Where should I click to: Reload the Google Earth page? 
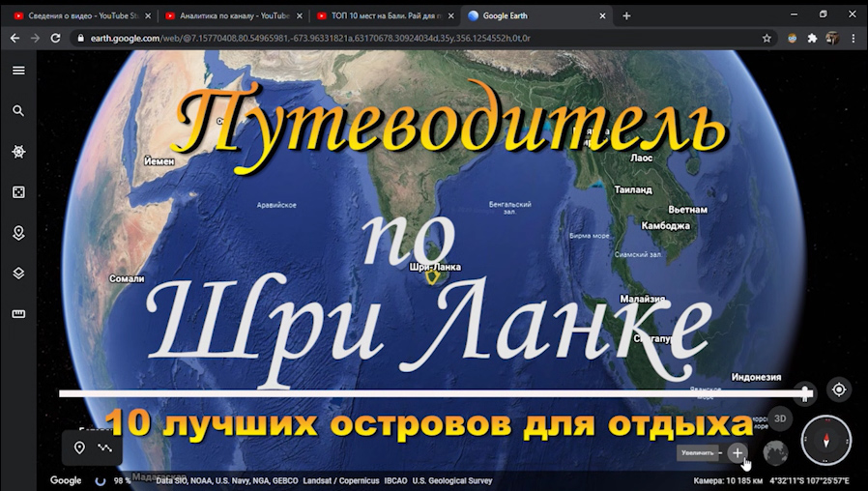click(x=55, y=39)
